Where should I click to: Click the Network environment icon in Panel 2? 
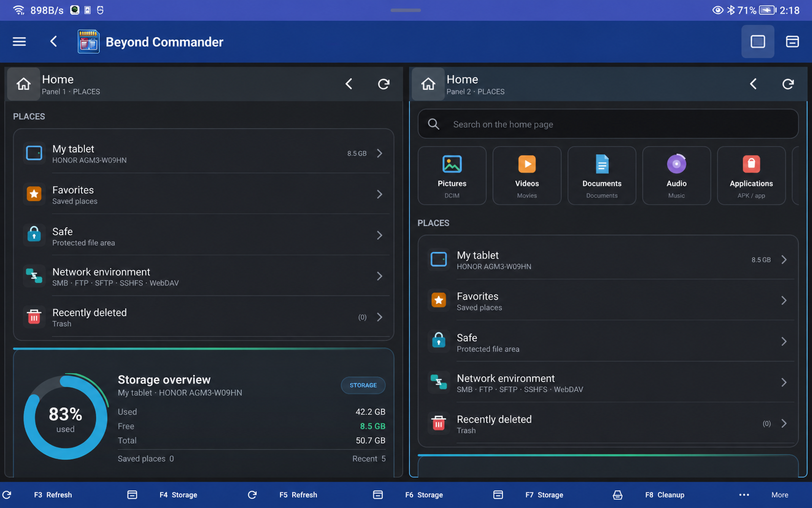439,383
